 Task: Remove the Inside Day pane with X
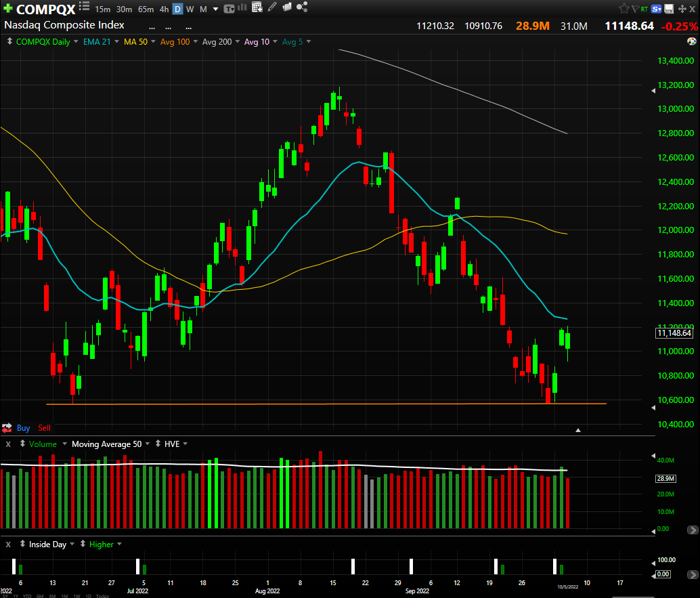pos(8,544)
